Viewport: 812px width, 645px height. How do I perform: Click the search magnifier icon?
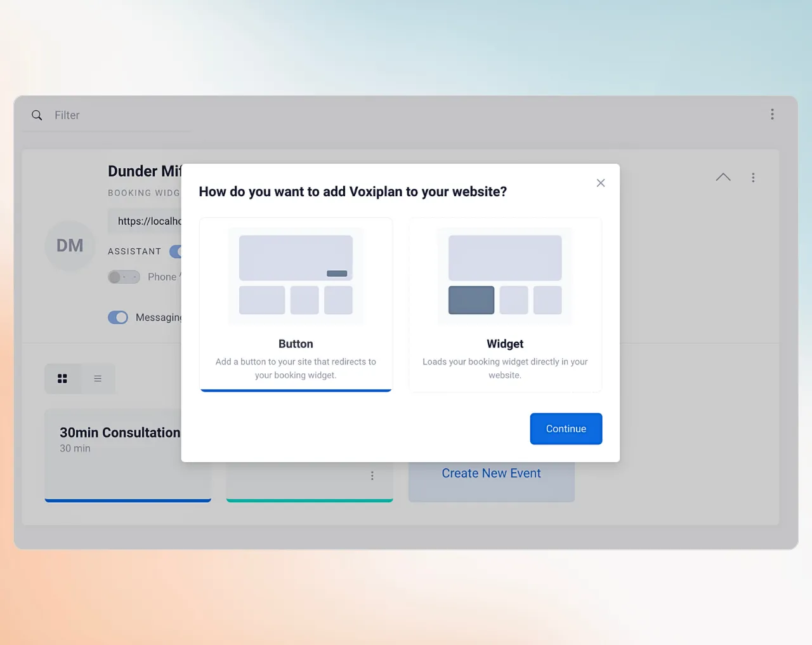[x=37, y=116]
